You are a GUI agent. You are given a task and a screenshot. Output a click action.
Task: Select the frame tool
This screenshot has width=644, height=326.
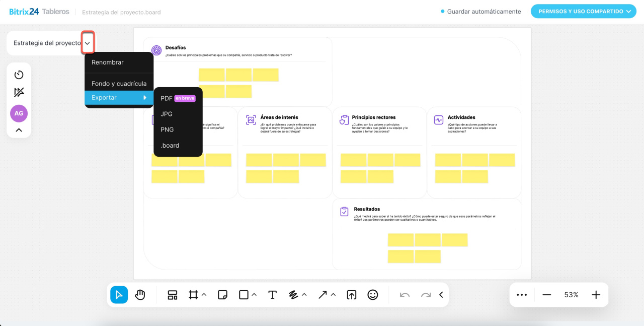click(x=193, y=295)
